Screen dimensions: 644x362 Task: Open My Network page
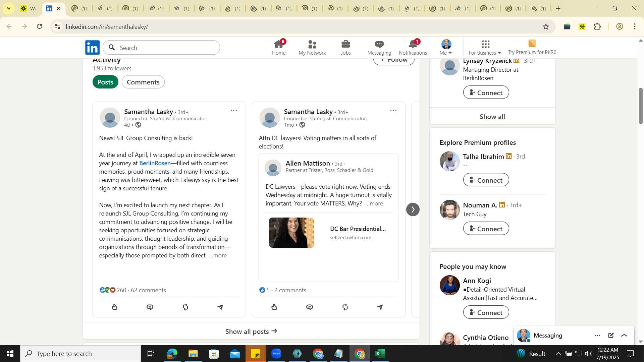click(312, 47)
